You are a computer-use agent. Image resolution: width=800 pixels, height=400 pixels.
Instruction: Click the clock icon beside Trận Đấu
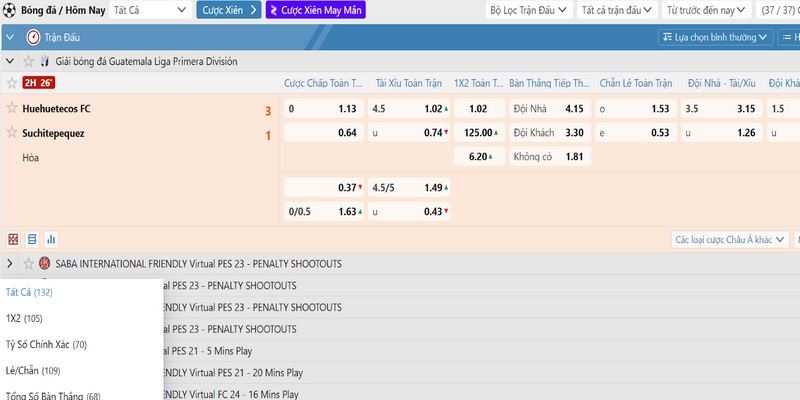pyautogui.click(x=32, y=37)
